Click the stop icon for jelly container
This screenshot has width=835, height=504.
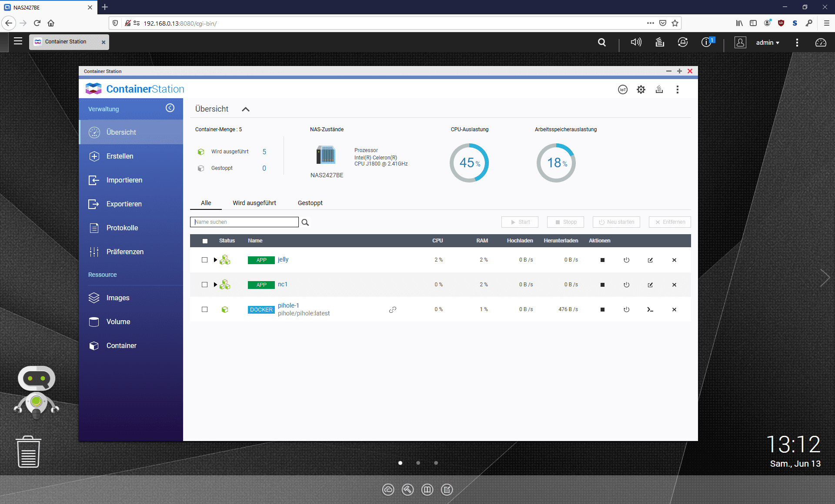(602, 259)
